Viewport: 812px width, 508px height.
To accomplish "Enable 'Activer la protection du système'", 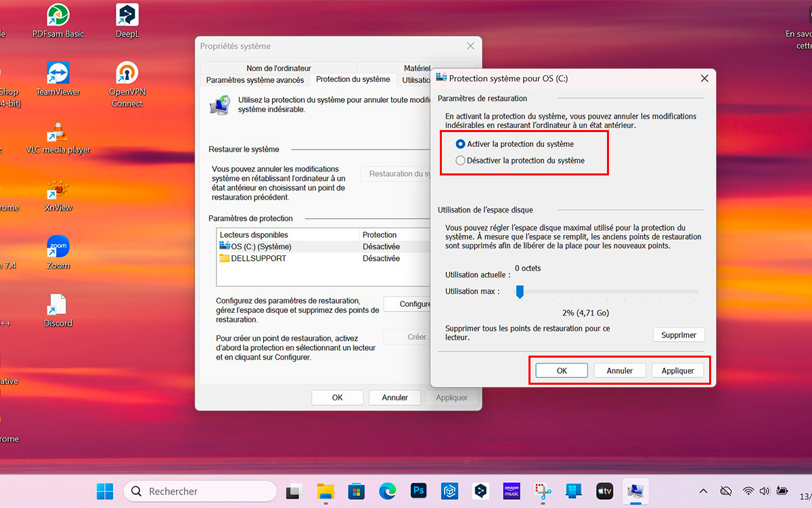I will (461, 144).
